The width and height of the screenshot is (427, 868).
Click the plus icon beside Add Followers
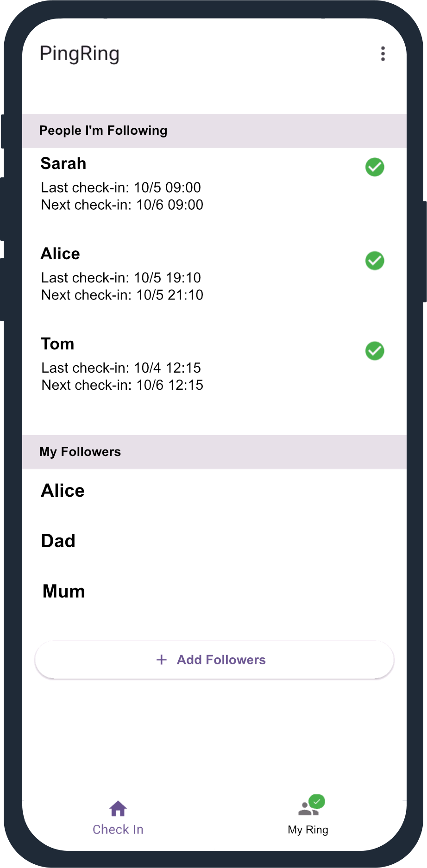[162, 660]
